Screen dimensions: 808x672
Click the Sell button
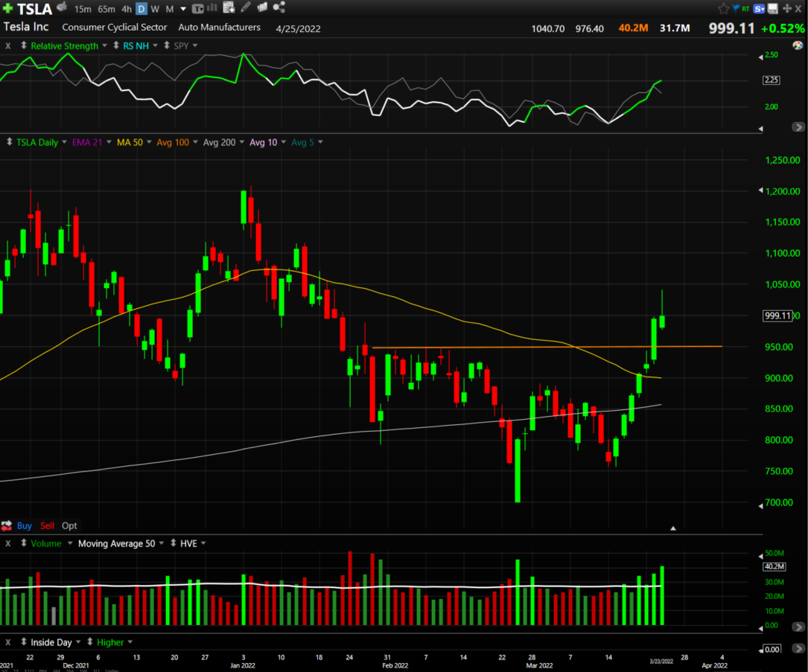click(48, 525)
